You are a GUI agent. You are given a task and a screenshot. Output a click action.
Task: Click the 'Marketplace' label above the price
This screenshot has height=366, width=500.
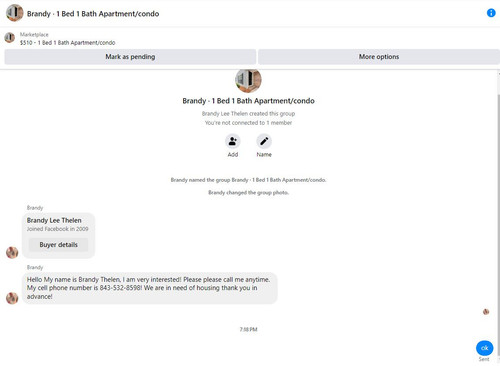(x=34, y=34)
